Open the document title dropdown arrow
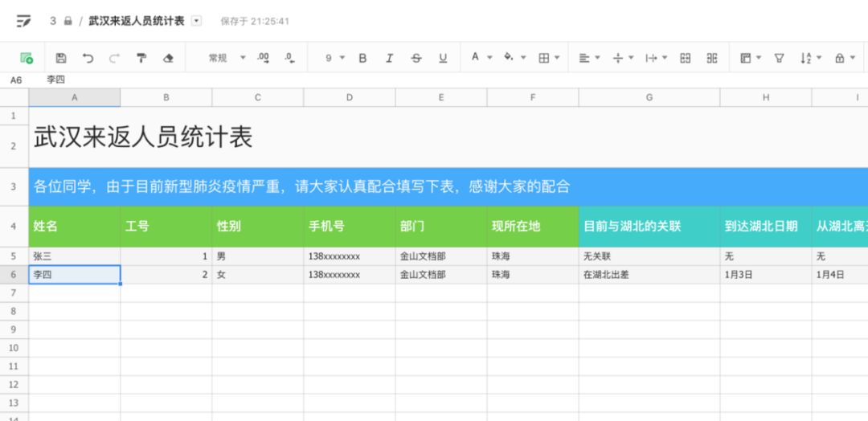Viewport: 868px width, 421px height. (197, 21)
